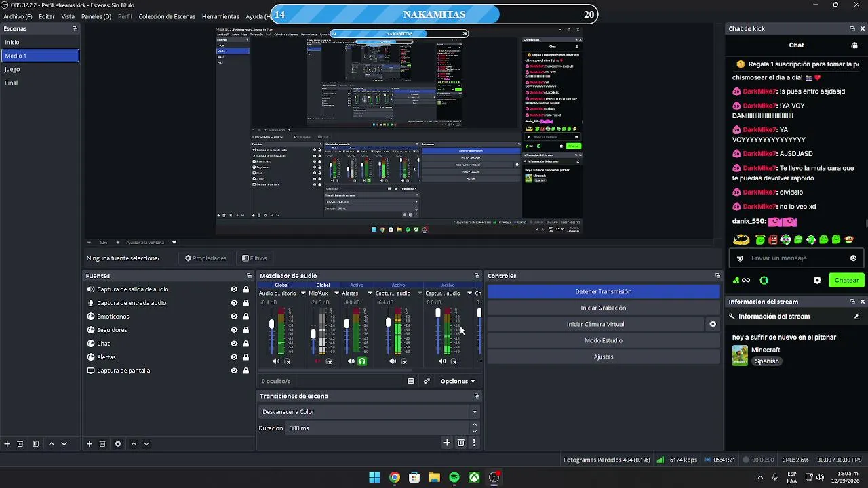Hide the Captura de pantalla source
868x488 pixels.
(x=234, y=371)
